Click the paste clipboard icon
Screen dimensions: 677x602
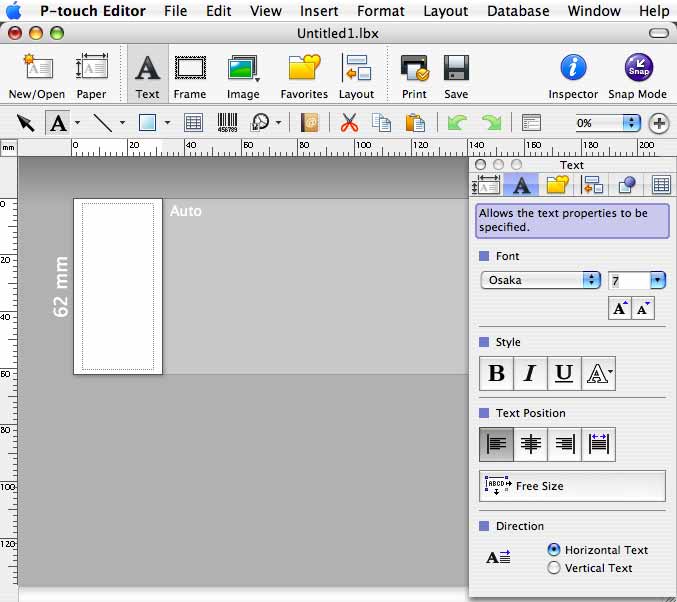[x=415, y=123]
